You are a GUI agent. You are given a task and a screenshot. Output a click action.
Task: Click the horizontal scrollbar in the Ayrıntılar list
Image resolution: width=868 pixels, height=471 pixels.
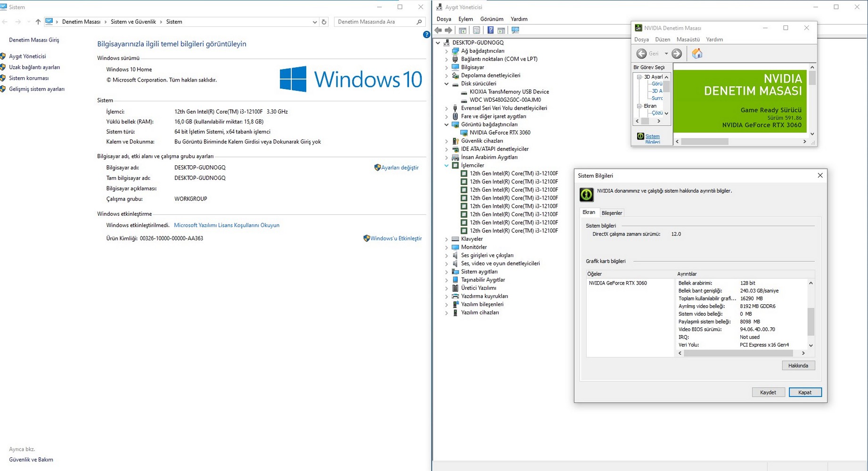pyautogui.click(x=742, y=353)
